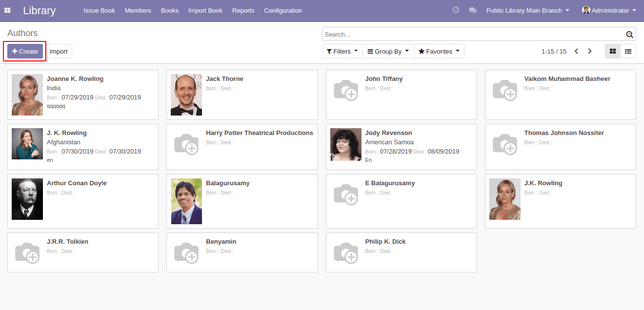The image size is (644, 310).
Task: Open Public Library Main Branch company dropdown
Action: (528, 10)
